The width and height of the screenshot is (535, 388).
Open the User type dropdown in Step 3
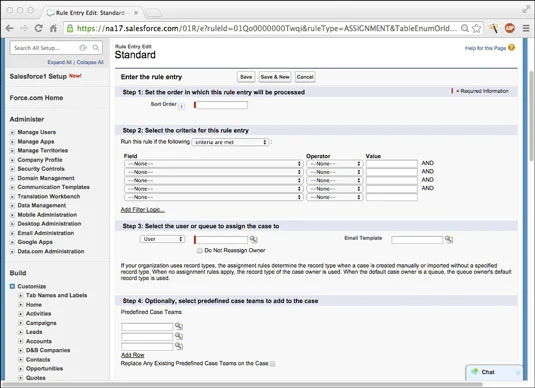(162, 239)
